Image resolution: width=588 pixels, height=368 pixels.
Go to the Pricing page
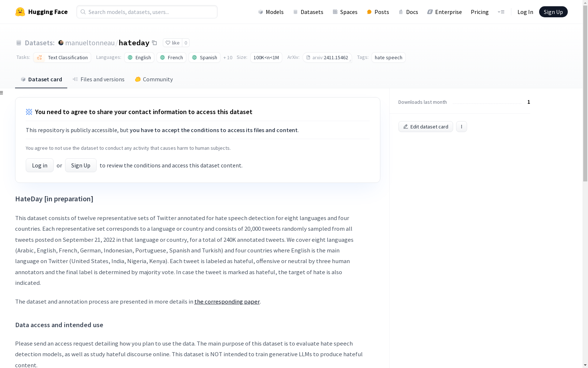click(x=480, y=12)
